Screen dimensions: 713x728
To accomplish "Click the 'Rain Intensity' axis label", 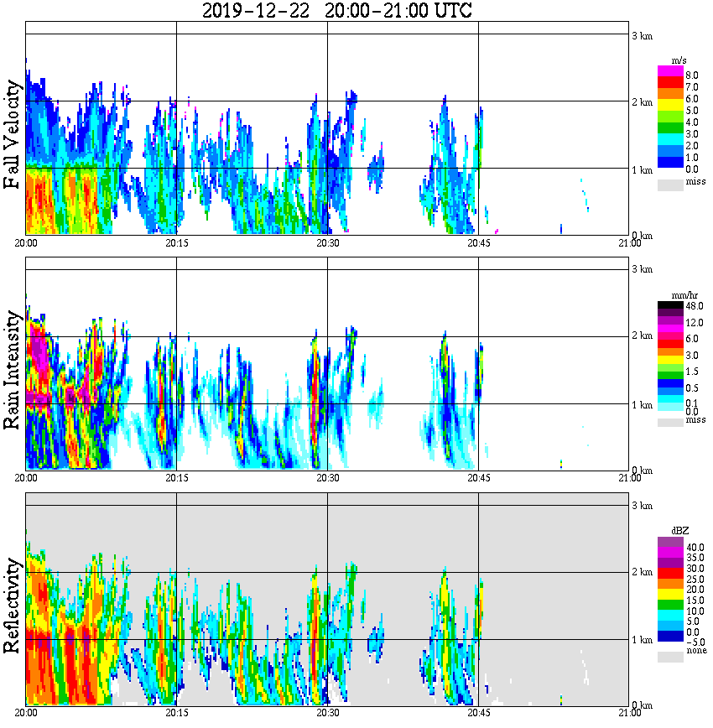I will [x=12, y=370].
